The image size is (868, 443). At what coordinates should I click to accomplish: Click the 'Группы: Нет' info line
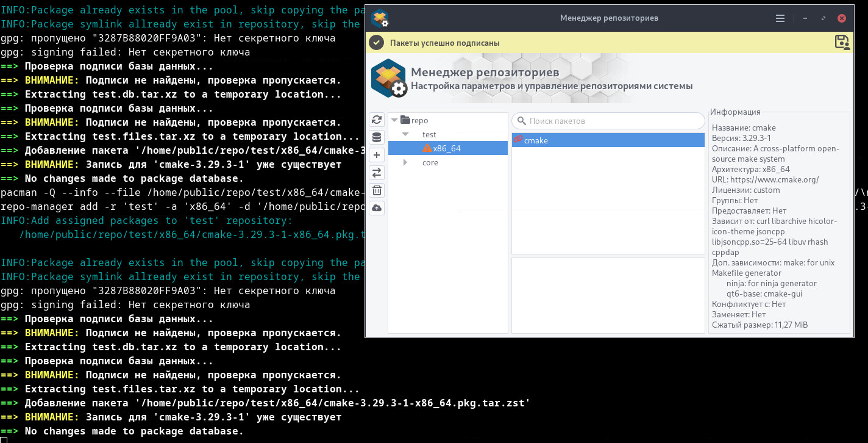tap(735, 200)
